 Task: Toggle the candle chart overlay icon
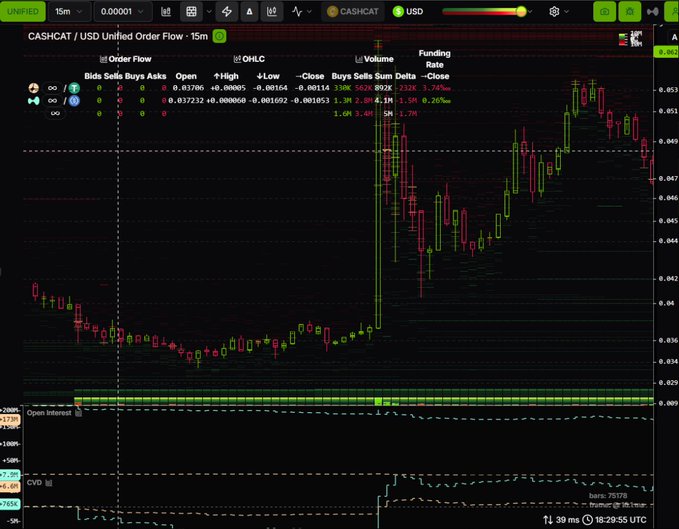[272, 12]
